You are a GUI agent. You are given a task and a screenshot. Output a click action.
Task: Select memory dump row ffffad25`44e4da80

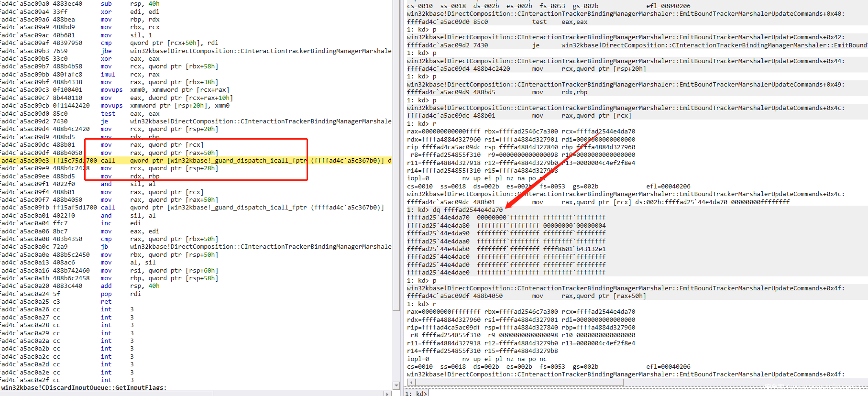(506, 226)
